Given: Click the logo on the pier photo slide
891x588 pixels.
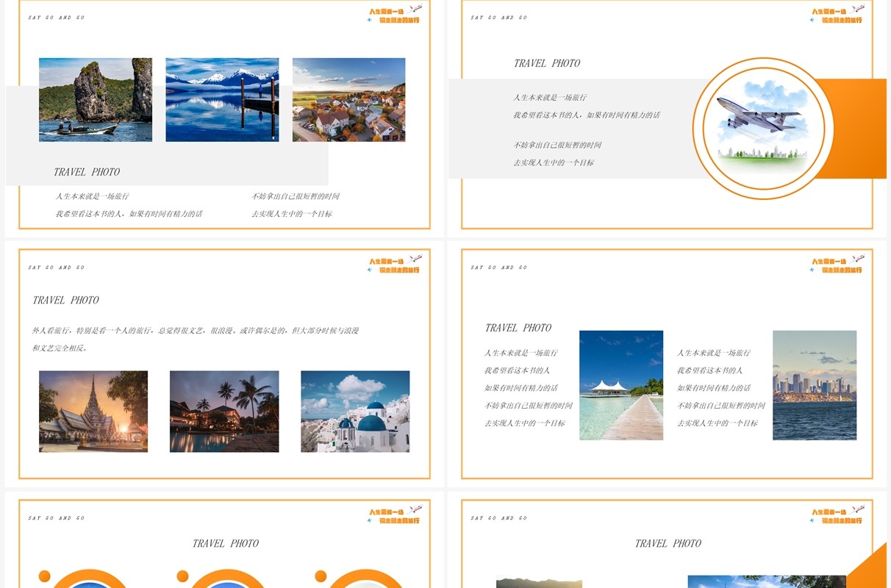Looking at the screenshot, I should point(837,265).
